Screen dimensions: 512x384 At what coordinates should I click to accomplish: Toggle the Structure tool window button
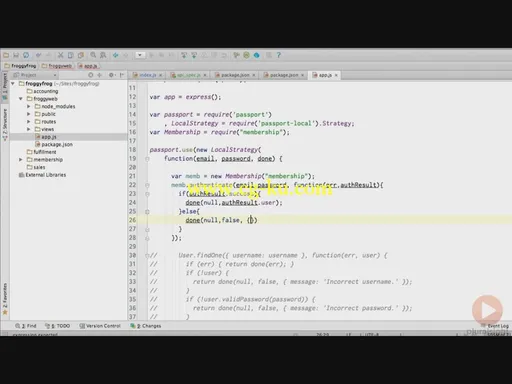(5, 124)
